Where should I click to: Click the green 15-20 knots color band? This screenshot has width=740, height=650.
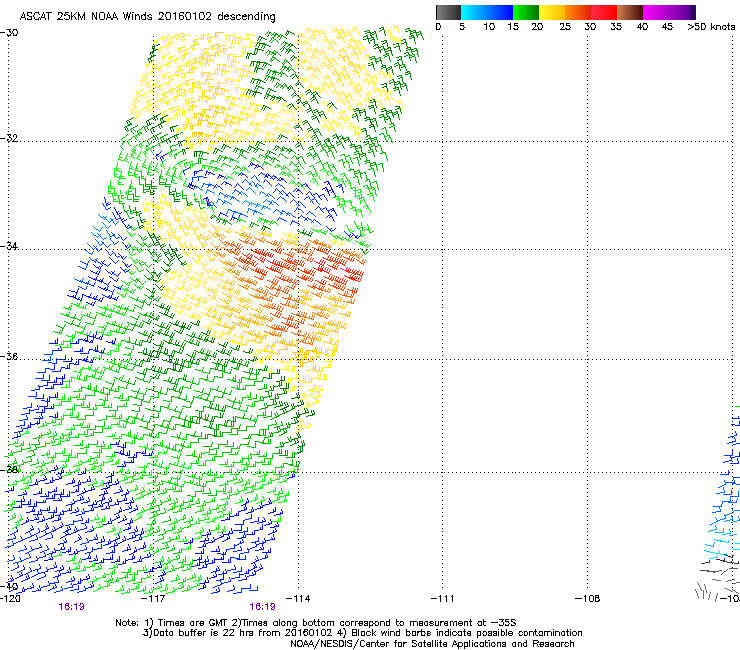click(526, 12)
